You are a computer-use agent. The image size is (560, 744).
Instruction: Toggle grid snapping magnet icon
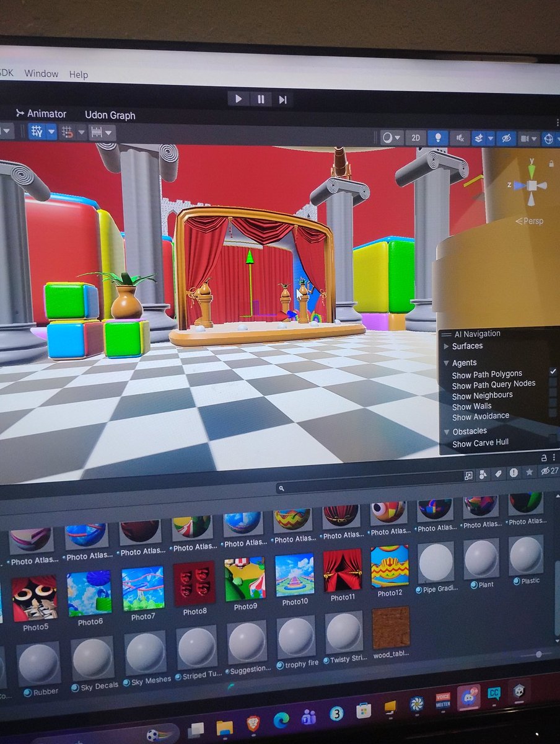(67, 132)
